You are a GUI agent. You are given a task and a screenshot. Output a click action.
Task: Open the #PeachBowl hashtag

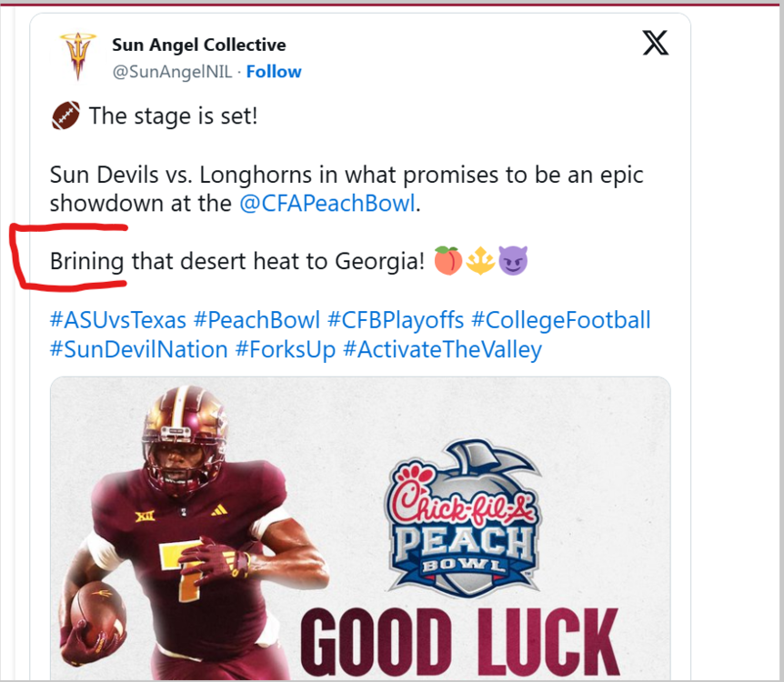pos(256,320)
